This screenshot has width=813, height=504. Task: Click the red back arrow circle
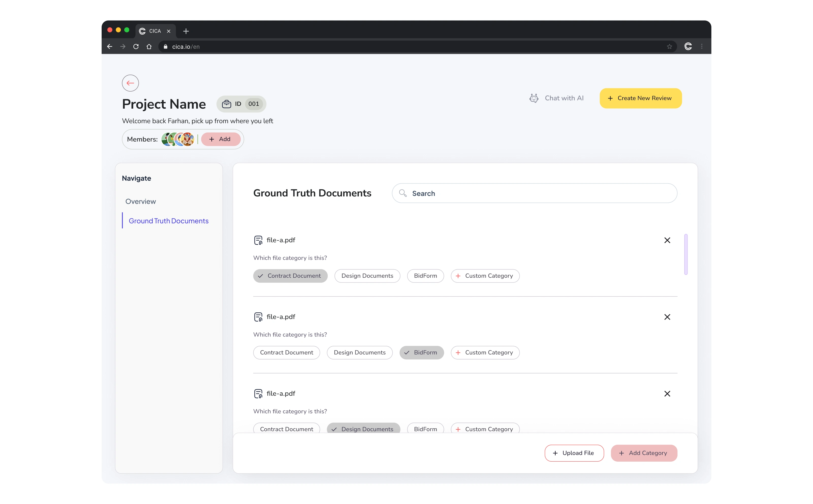point(130,83)
